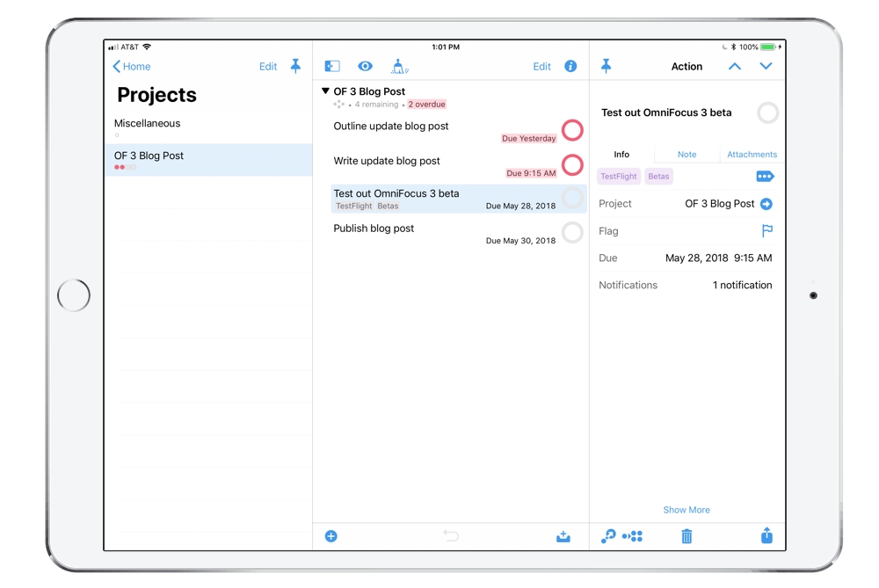Mark Write update blog post complete
This screenshot has width=879, height=588.
[572, 164]
